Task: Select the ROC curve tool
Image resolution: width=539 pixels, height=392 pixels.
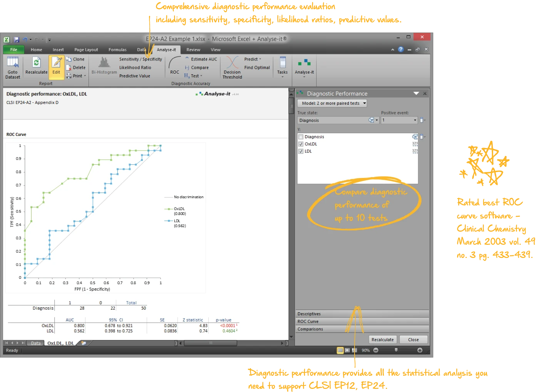Action: 174,67
